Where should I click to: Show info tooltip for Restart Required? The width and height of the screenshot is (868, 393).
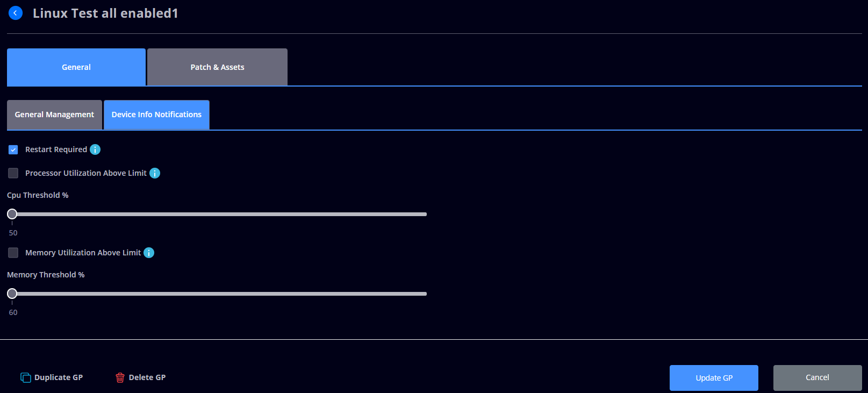(x=95, y=149)
